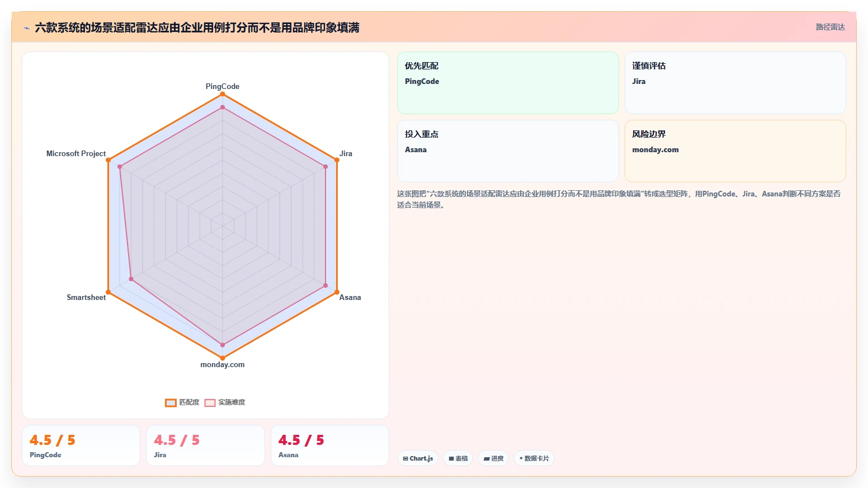The height and width of the screenshot is (488, 868).
Task: Click the orange PingCode data point
Action: point(223,94)
